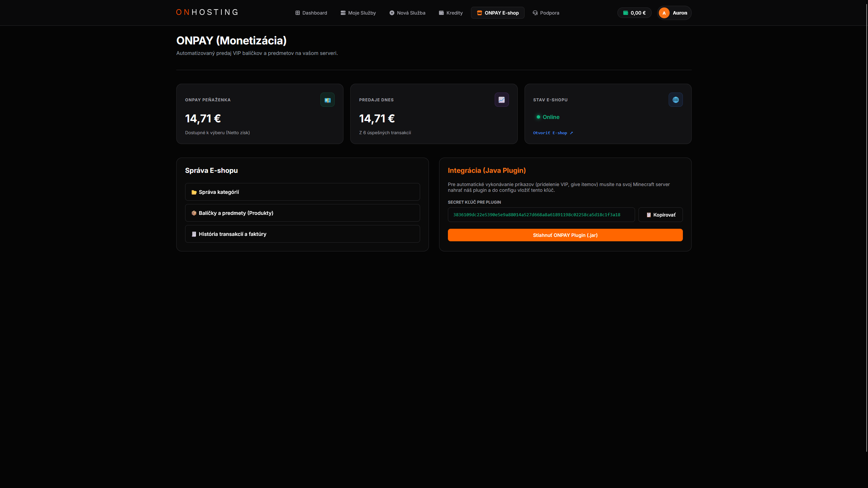Image resolution: width=868 pixels, height=488 pixels.
Task: Click the Správa E-shopu heading
Action: tap(211, 170)
